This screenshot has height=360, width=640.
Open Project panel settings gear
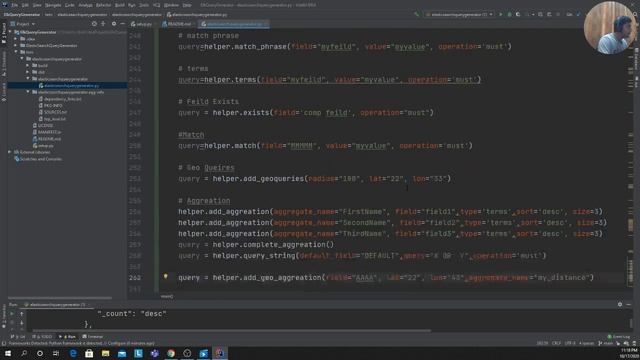(114, 24)
